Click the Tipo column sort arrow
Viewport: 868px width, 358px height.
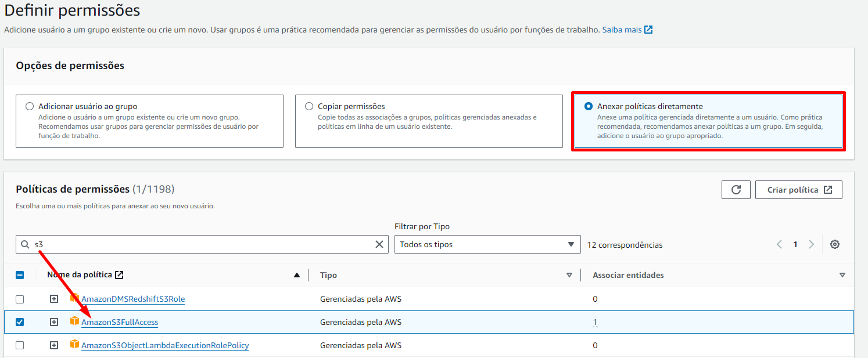[569, 275]
